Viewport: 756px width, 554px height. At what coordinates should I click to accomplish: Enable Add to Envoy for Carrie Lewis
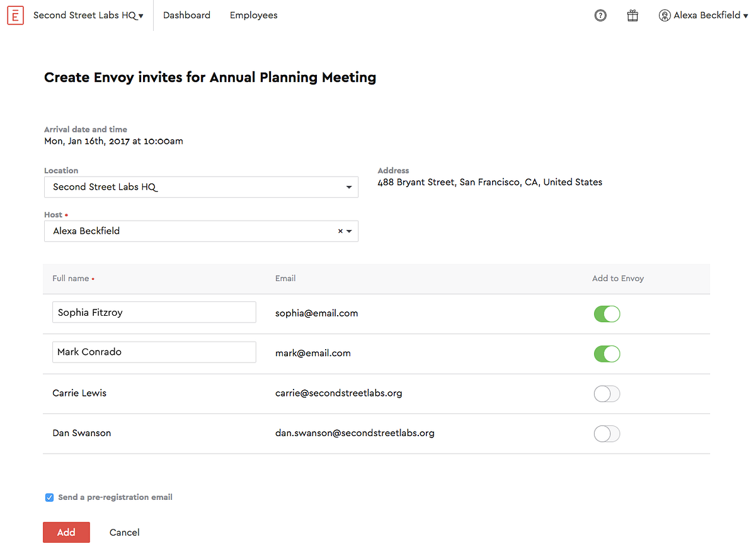[x=607, y=394]
